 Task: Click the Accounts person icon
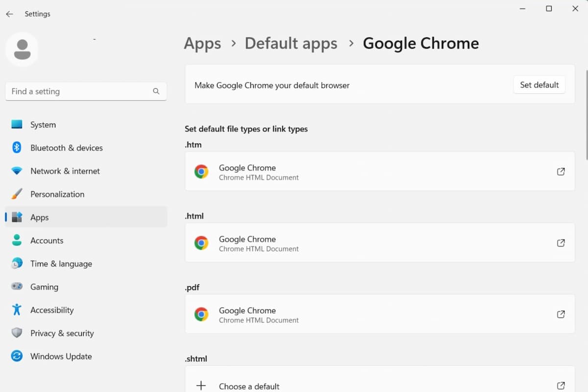(x=17, y=240)
